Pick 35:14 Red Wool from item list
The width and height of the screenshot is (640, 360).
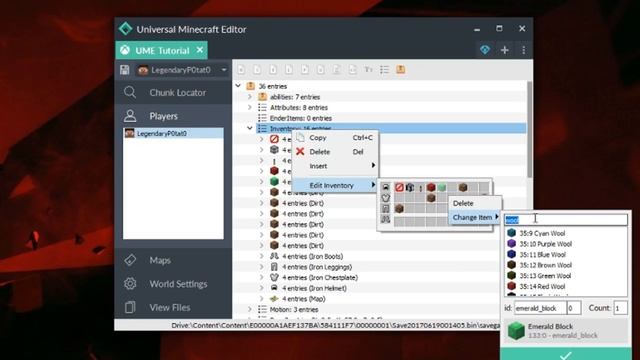click(566, 286)
